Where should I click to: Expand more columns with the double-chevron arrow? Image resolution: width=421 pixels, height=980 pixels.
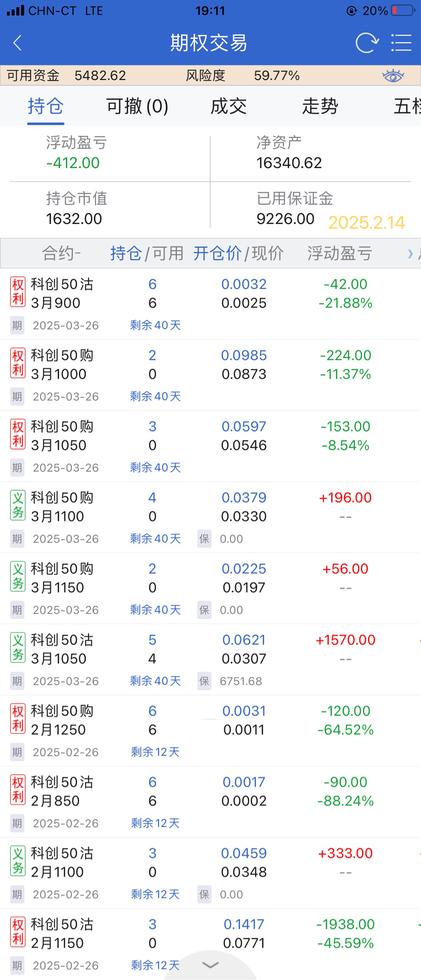click(410, 254)
